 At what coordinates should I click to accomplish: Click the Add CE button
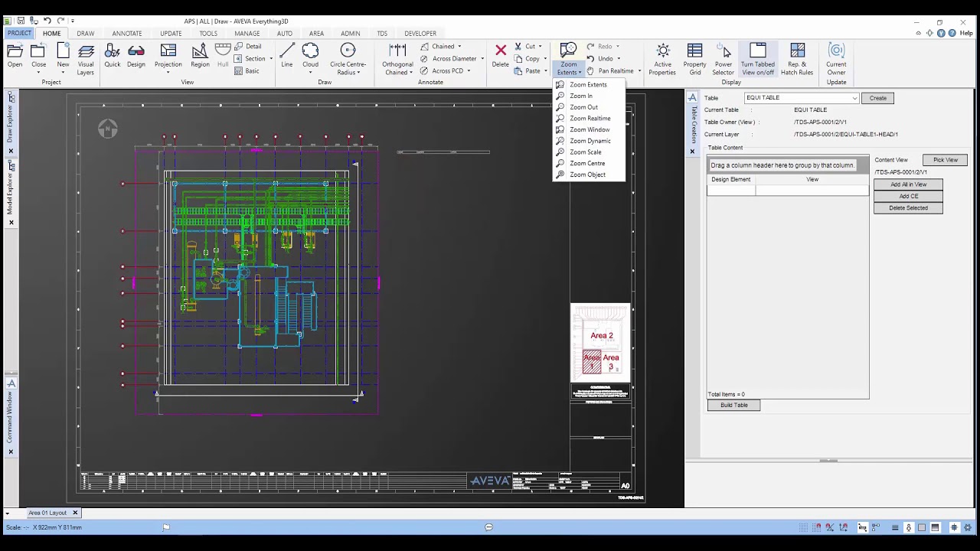pos(909,196)
